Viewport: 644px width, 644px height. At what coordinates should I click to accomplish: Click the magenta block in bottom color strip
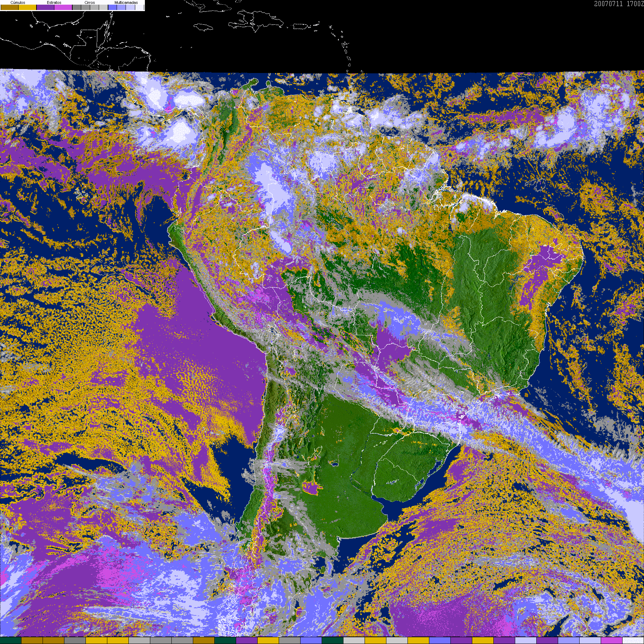(x=611, y=640)
